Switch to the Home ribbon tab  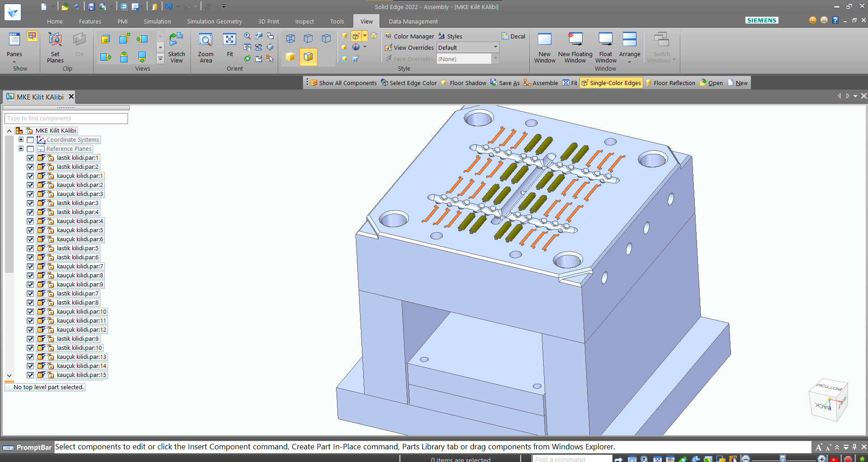pyautogui.click(x=55, y=21)
